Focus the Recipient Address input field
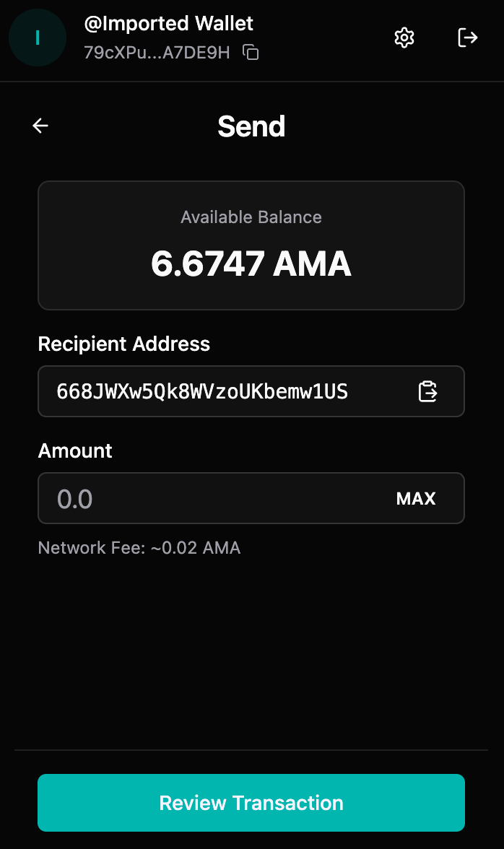The height and width of the screenshot is (849, 504). click(217, 391)
